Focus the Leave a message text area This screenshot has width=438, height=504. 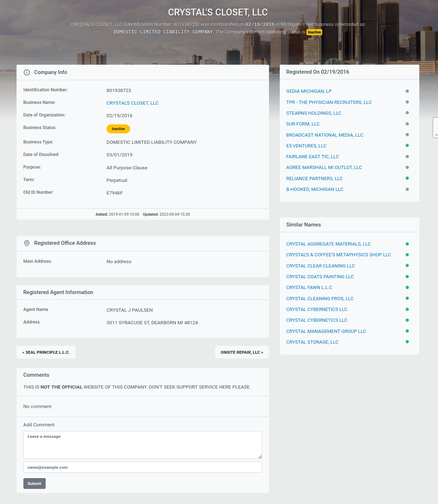143,445
